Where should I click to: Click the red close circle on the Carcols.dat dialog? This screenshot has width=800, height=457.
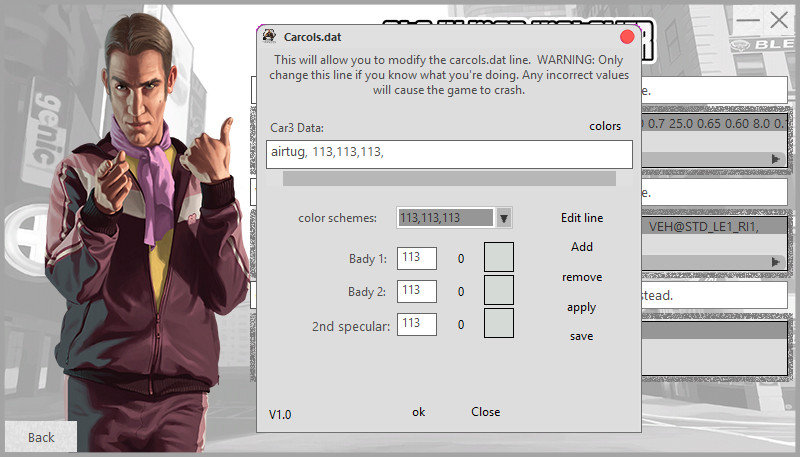[627, 37]
